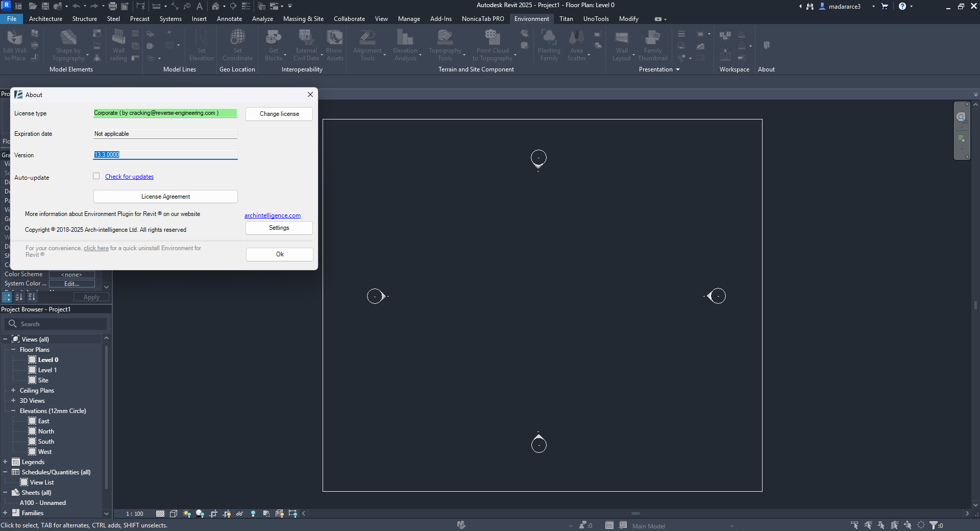The height and width of the screenshot is (531, 980).
Task: Toggle Select Pinned Elements in the status bar
Action: pos(881,525)
